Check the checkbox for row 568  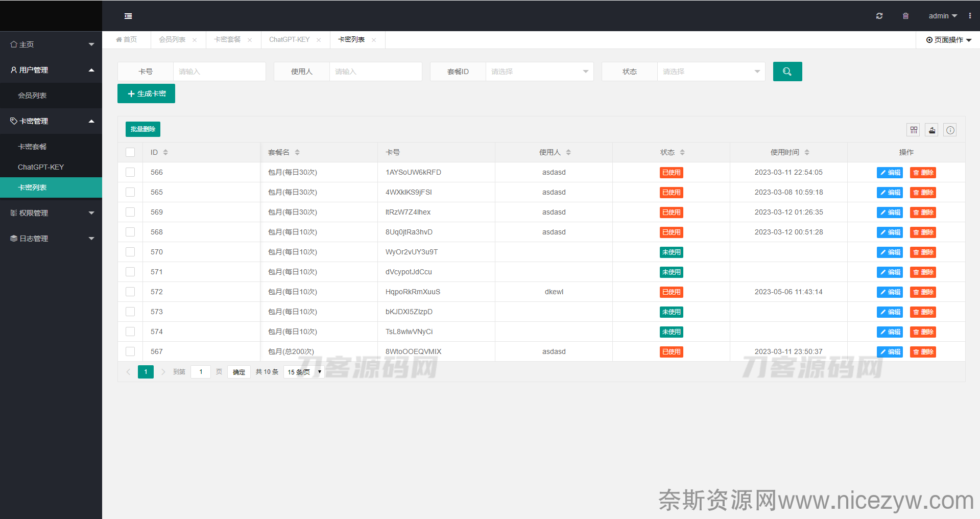pos(130,232)
